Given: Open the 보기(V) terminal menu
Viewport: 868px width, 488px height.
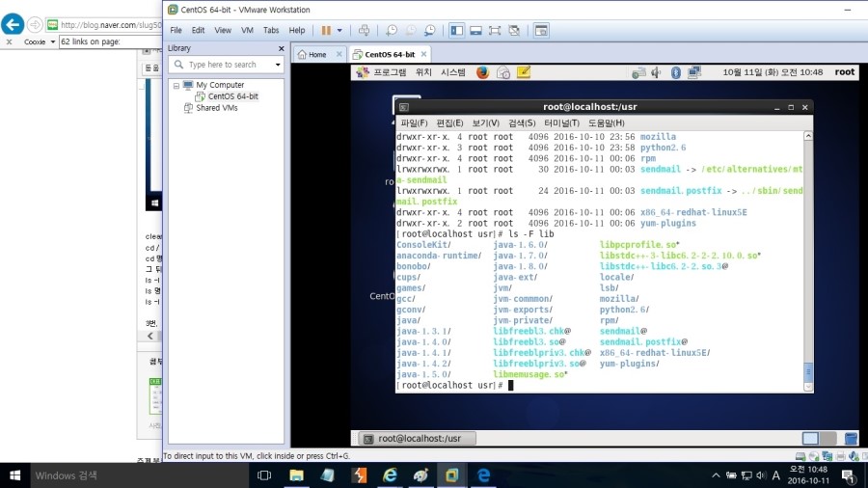Looking at the screenshot, I should click(x=485, y=122).
